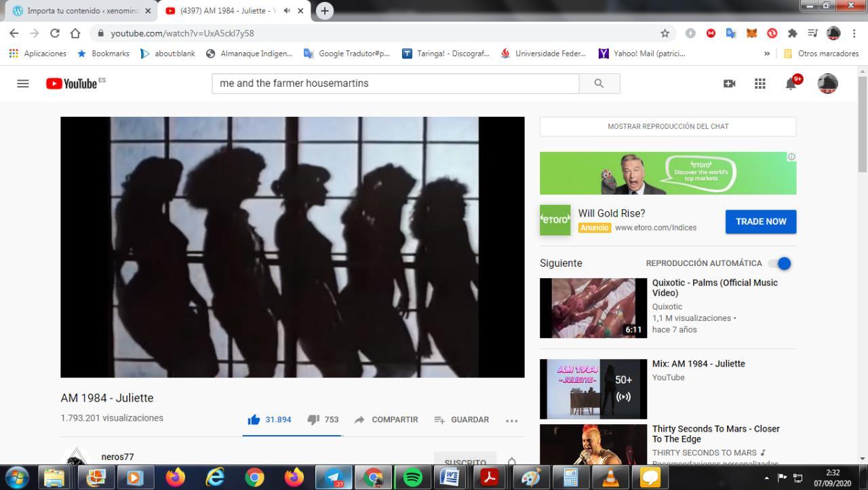This screenshot has height=490, width=868.
Task: Click the Mix AM 1984 Juliette thumbnail
Action: coord(593,389)
